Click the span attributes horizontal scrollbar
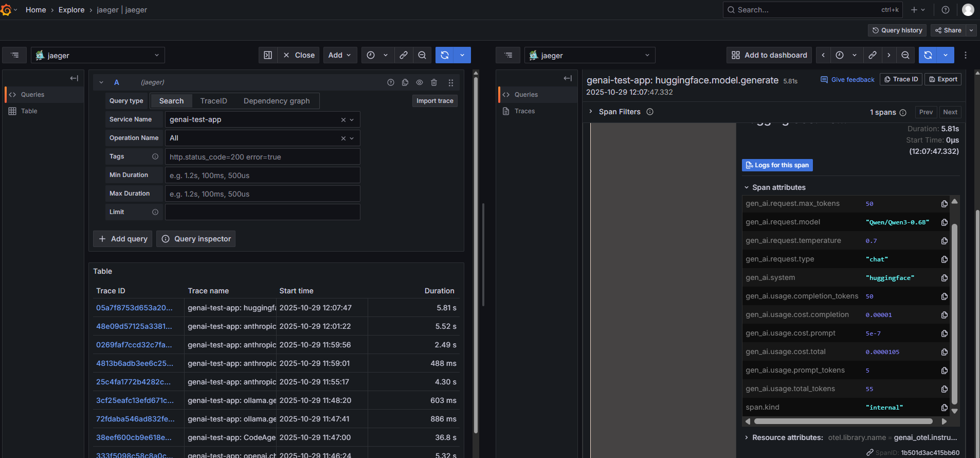The image size is (980, 458). [x=843, y=421]
